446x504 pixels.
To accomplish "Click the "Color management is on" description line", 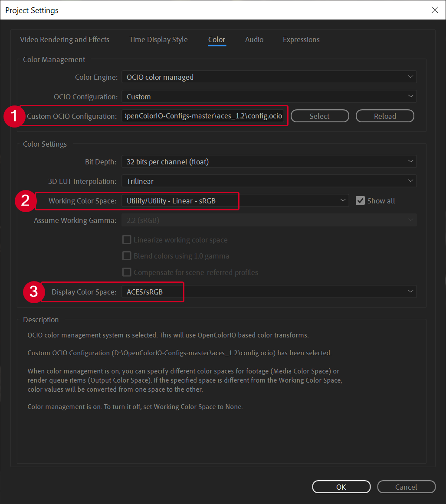I will coord(135,407).
